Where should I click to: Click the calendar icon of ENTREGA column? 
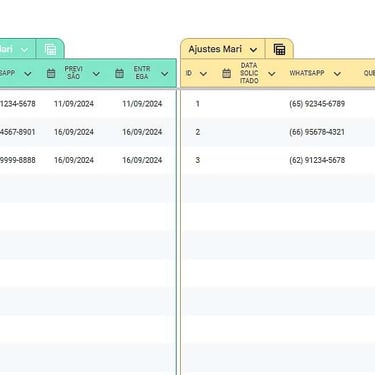pyautogui.click(x=119, y=73)
